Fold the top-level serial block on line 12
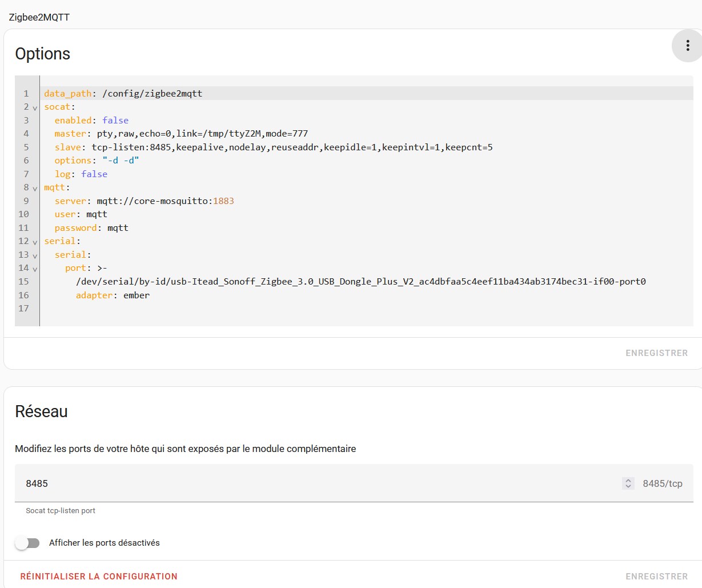Screen dimensions: 702x588 [35, 242]
